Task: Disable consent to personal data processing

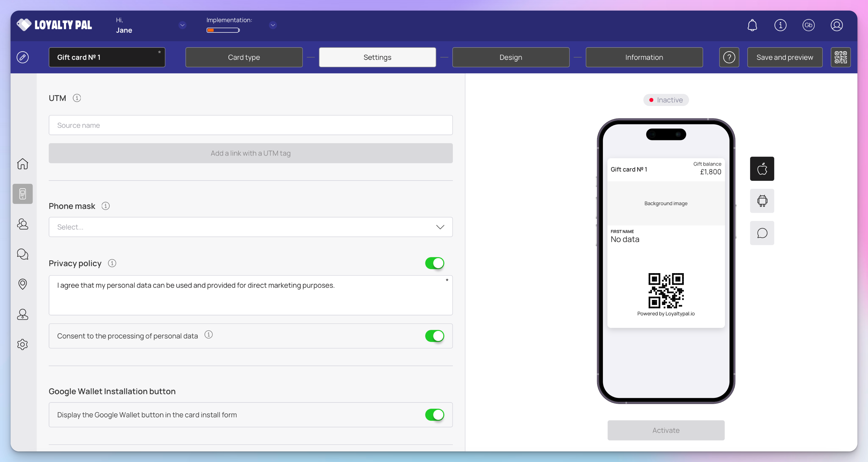Action: coord(434,336)
